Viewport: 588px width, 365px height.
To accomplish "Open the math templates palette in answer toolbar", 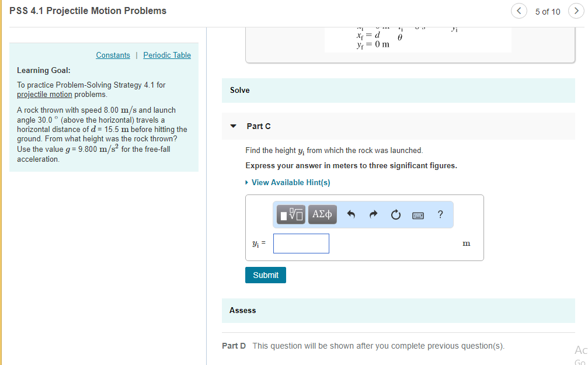I will (290, 214).
